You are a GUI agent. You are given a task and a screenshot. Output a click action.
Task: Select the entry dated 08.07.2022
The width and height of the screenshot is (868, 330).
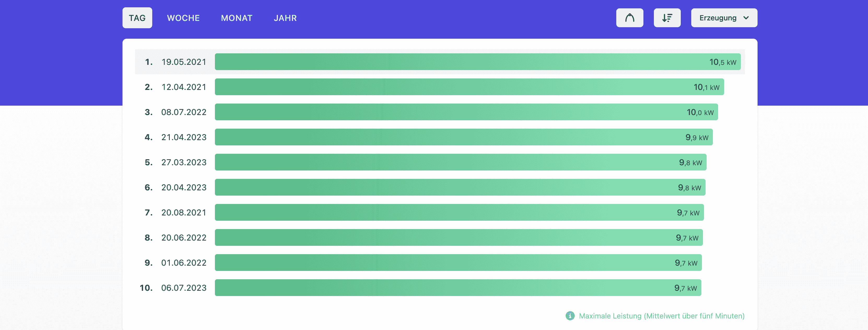tap(184, 112)
